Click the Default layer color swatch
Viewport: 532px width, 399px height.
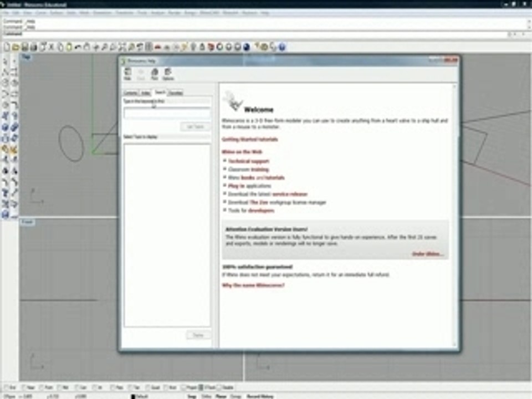click(133, 396)
